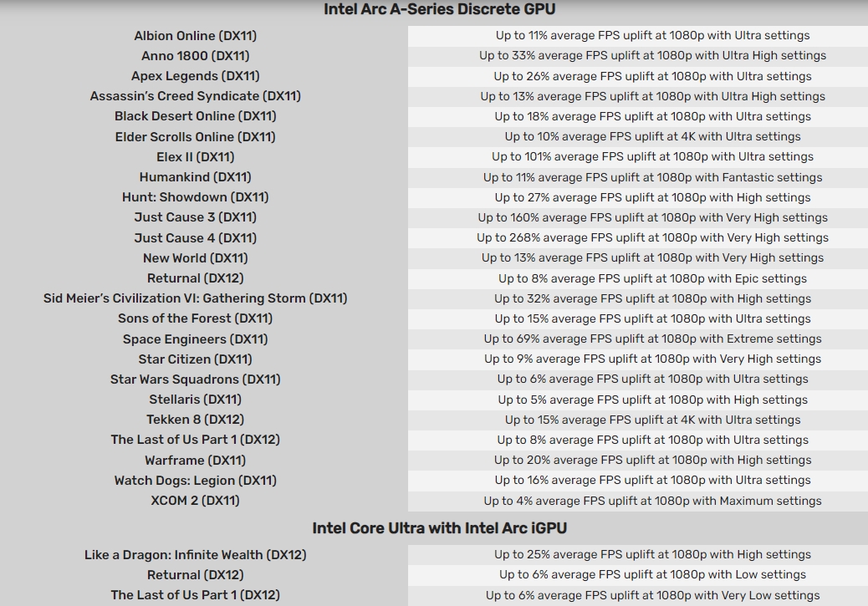Click the Anno 1800 (DX11) row label

[x=196, y=56]
